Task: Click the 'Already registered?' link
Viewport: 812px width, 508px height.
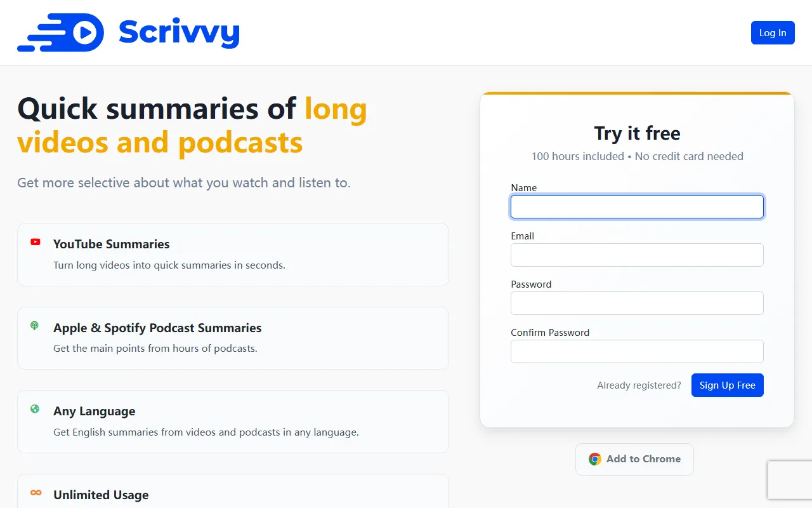Action: point(639,385)
